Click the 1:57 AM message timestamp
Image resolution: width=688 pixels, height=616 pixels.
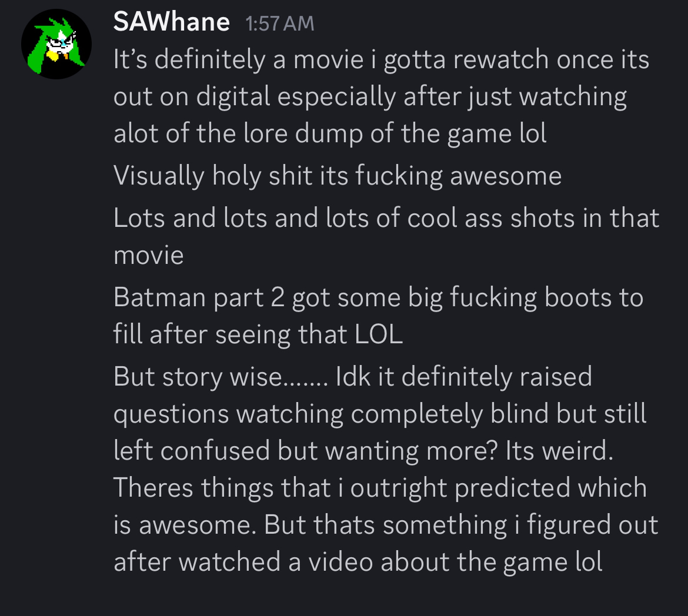(x=280, y=24)
